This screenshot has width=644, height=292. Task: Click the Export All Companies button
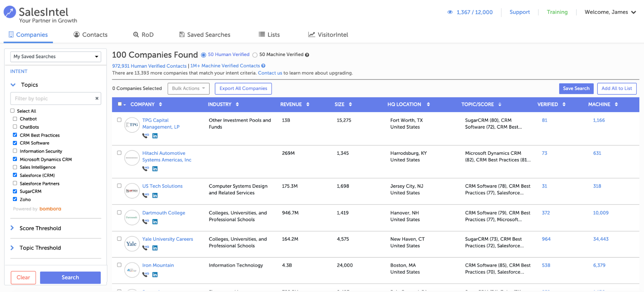click(243, 89)
